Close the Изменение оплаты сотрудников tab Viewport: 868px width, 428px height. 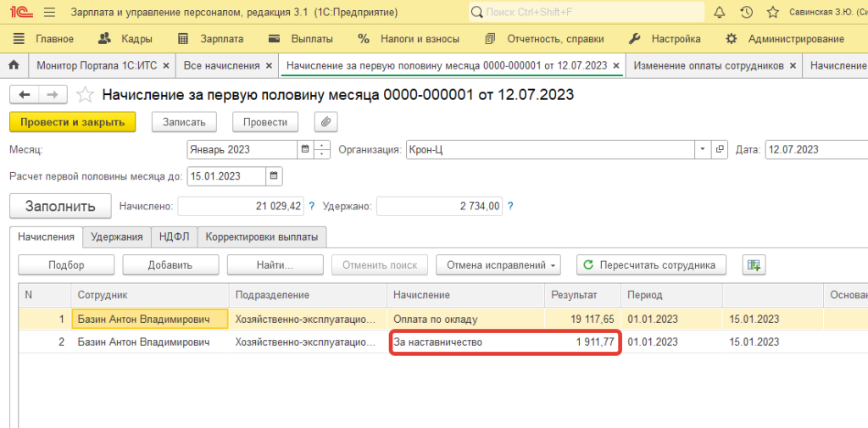pos(793,65)
